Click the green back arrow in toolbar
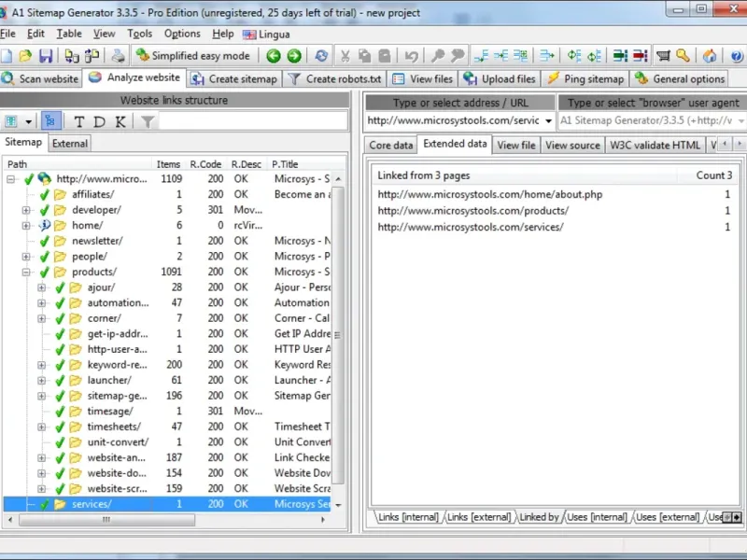 [274, 56]
